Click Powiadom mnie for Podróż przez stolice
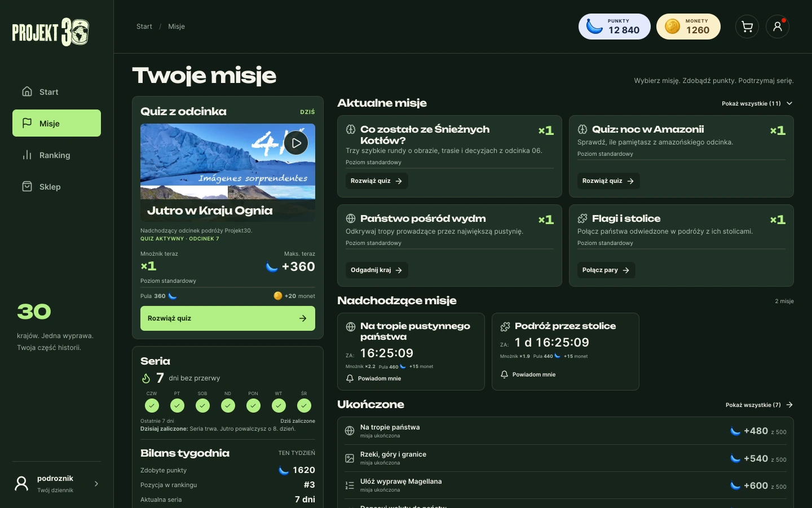The height and width of the screenshot is (508, 812). [x=528, y=374]
